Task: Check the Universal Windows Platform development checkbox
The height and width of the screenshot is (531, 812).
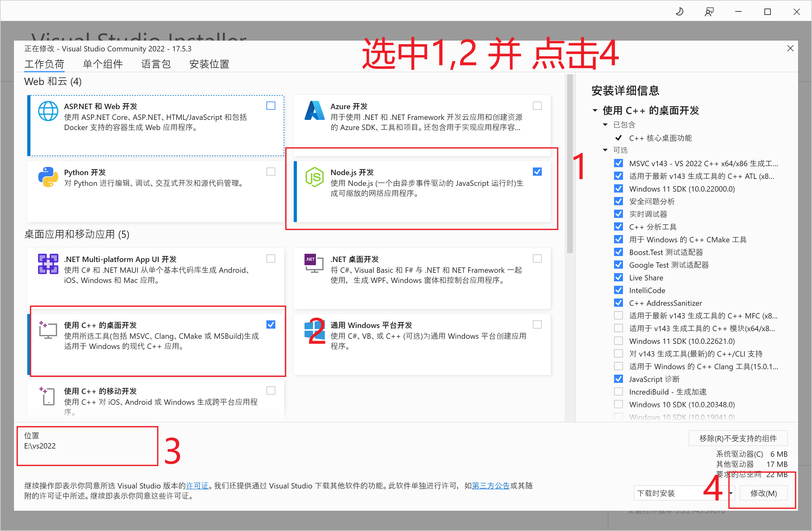Action: [537, 324]
